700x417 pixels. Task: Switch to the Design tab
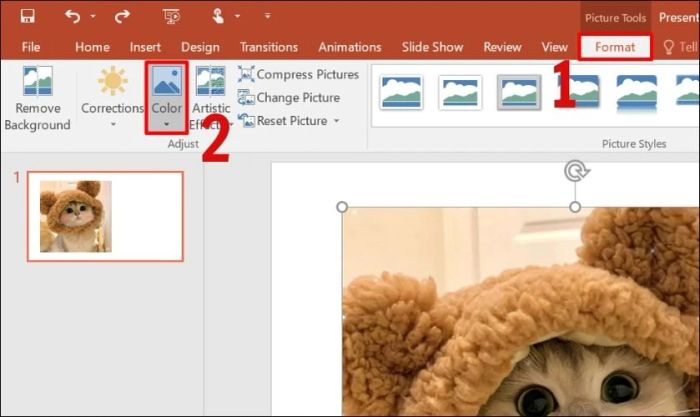(200, 47)
